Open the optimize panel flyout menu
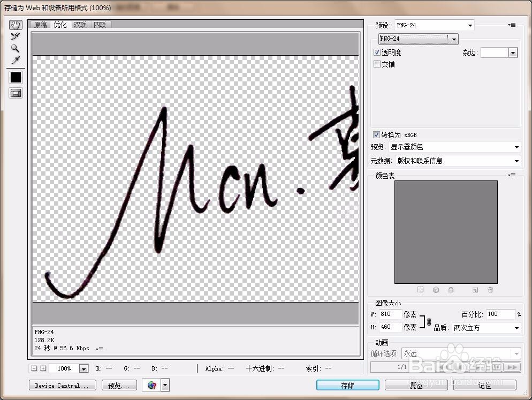Viewport: 532px width, 400px height. (x=512, y=25)
